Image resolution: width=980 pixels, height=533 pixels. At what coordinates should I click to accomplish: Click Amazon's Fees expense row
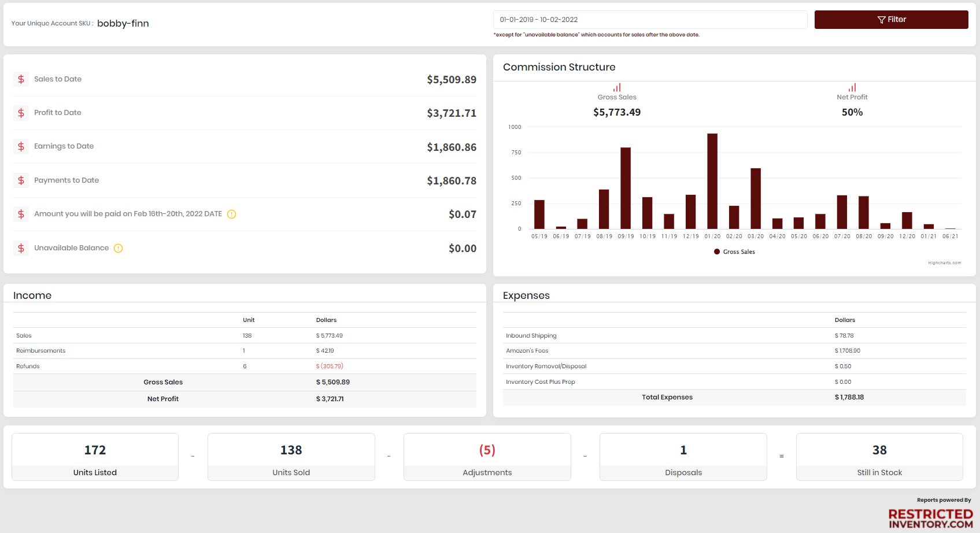(734, 351)
